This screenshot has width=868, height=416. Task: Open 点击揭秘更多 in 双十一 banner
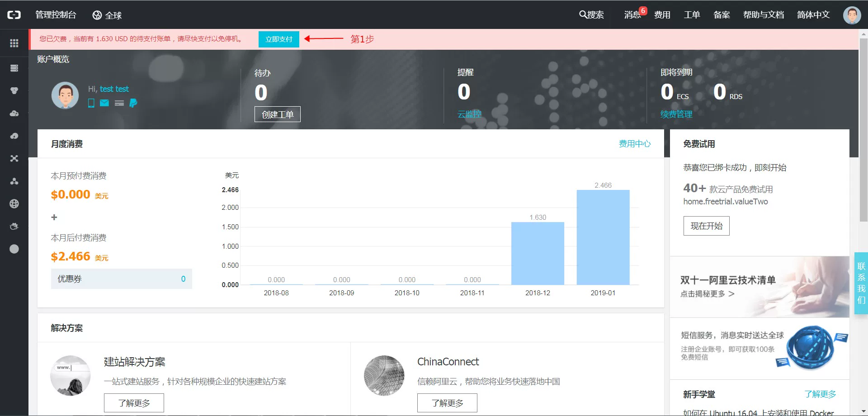click(x=708, y=294)
